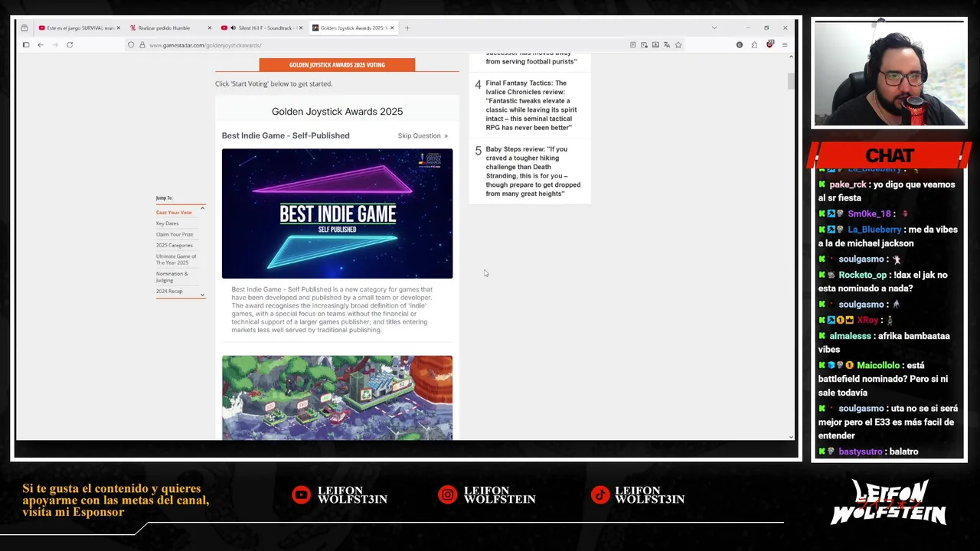Click Skip Question link

(x=423, y=136)
